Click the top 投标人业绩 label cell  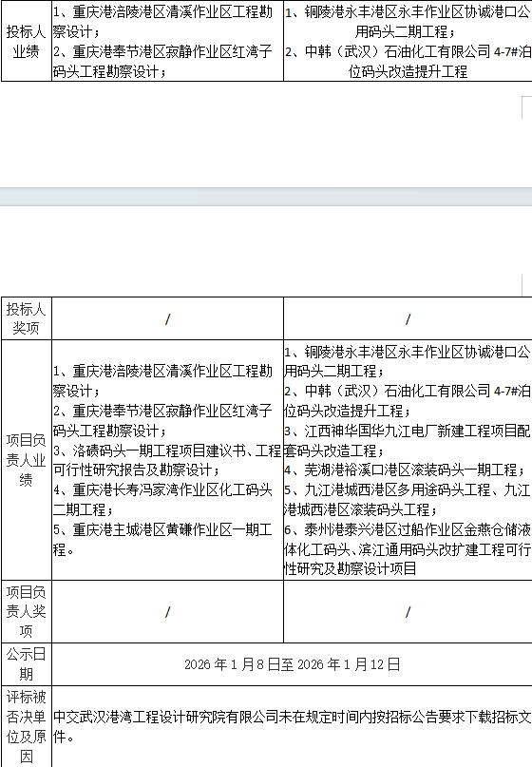pyautogui.click(x=26, y=41)
